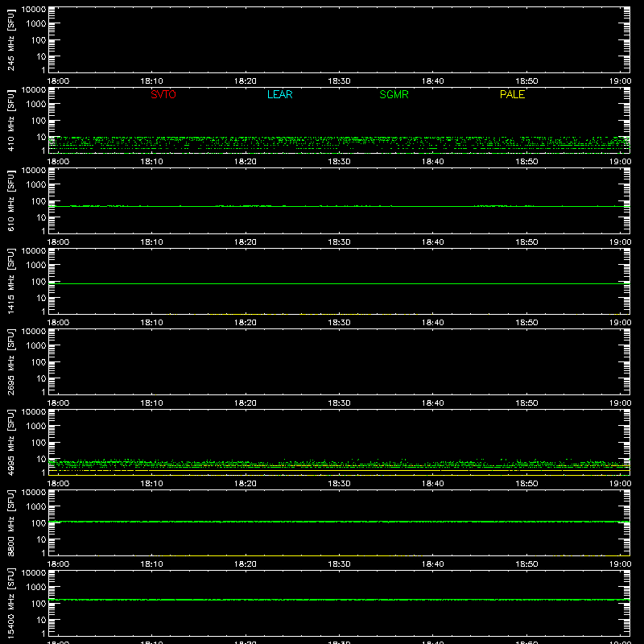Click the green trace in the 8800 MHz panel
The width and height of the screenshot is (644, 644).
(x=339, y=522)
